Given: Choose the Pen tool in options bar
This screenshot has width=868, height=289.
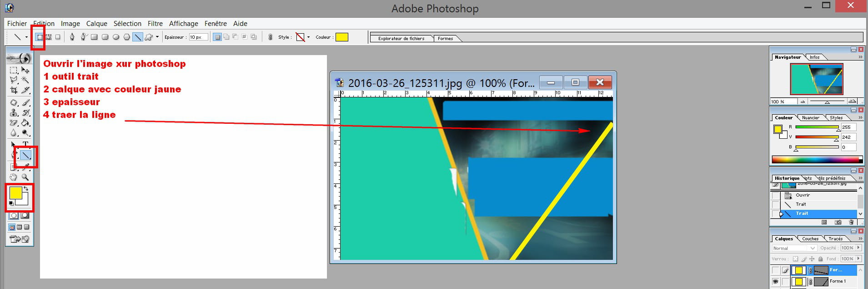Looking at the screenshot, I should [x=72, y=37].
